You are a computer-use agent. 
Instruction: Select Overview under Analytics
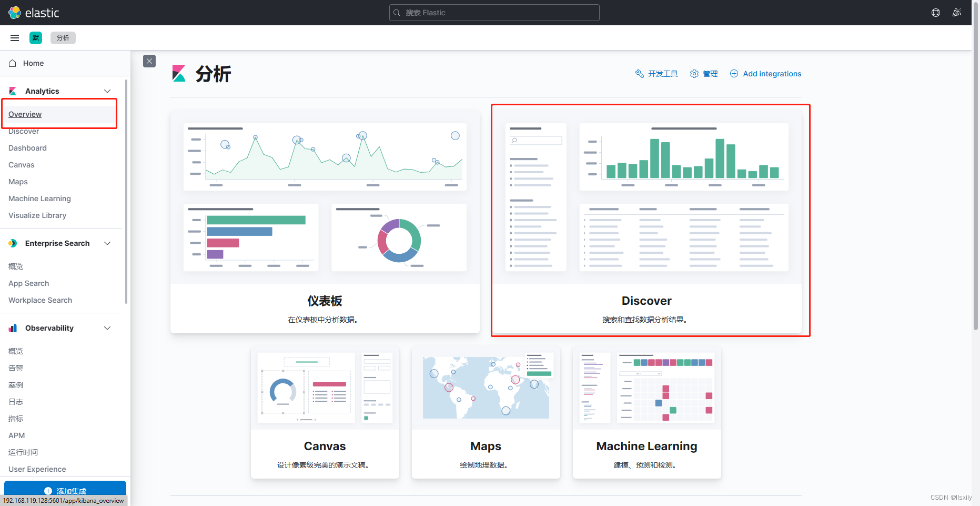click(x=25, y=114)
